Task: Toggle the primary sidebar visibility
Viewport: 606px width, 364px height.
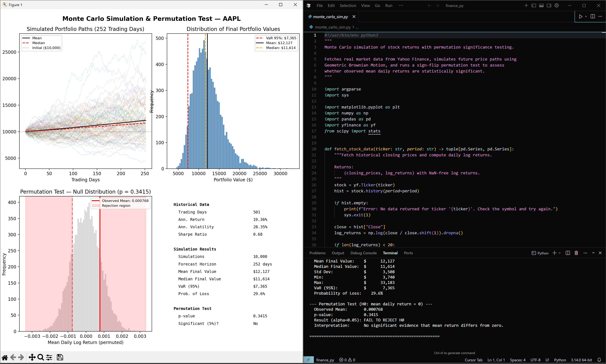Action: 534,5
